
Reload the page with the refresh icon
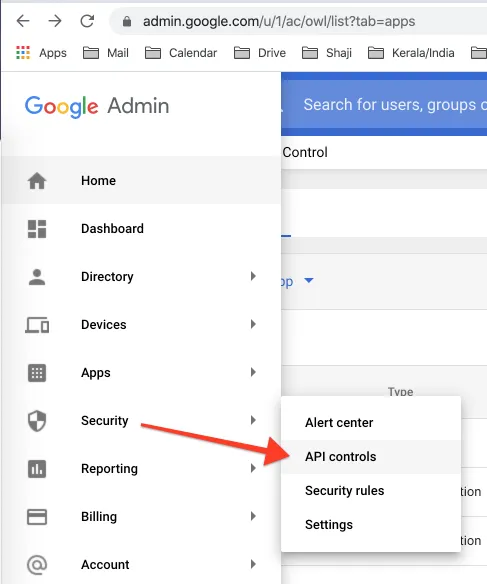pyautogui.click(x=87, y=21)
